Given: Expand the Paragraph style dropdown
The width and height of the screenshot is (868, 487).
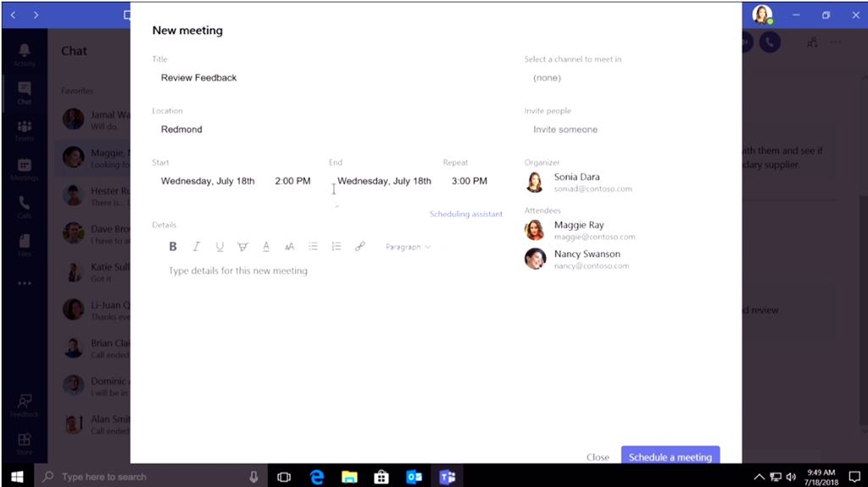Looking at the screenshot, I should tap(408, 247).
